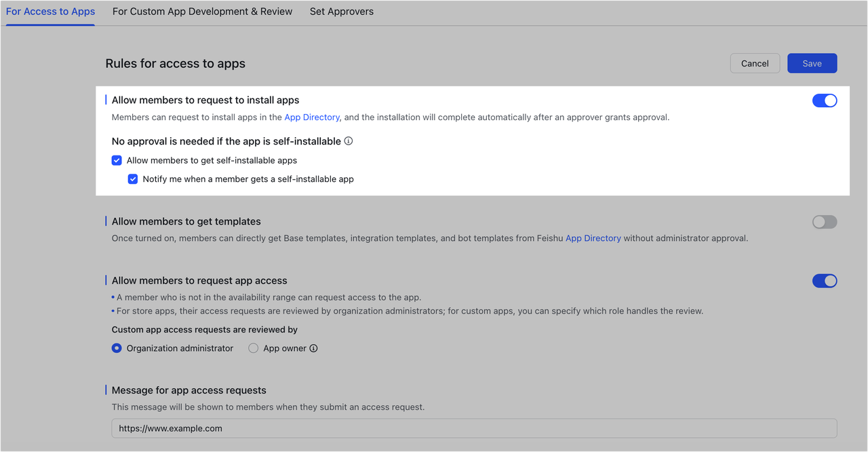Screen dimensions: 868x452
Task: Click the Save button
Action: tap(812, 62)
